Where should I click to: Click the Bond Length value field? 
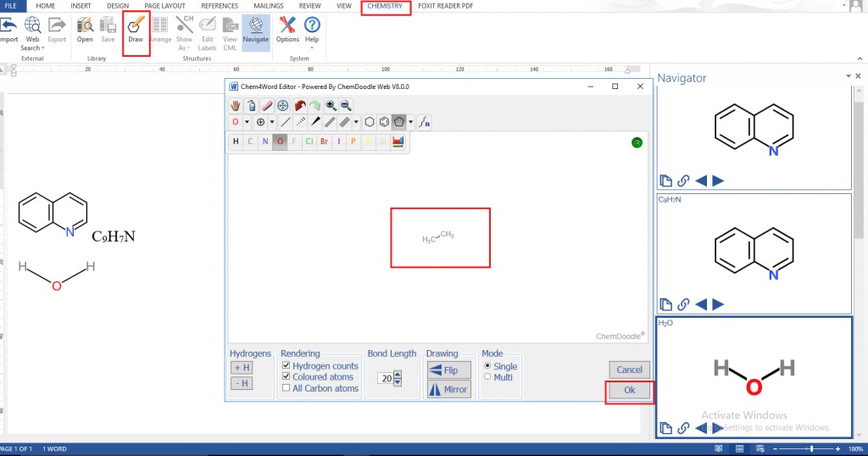386,378
